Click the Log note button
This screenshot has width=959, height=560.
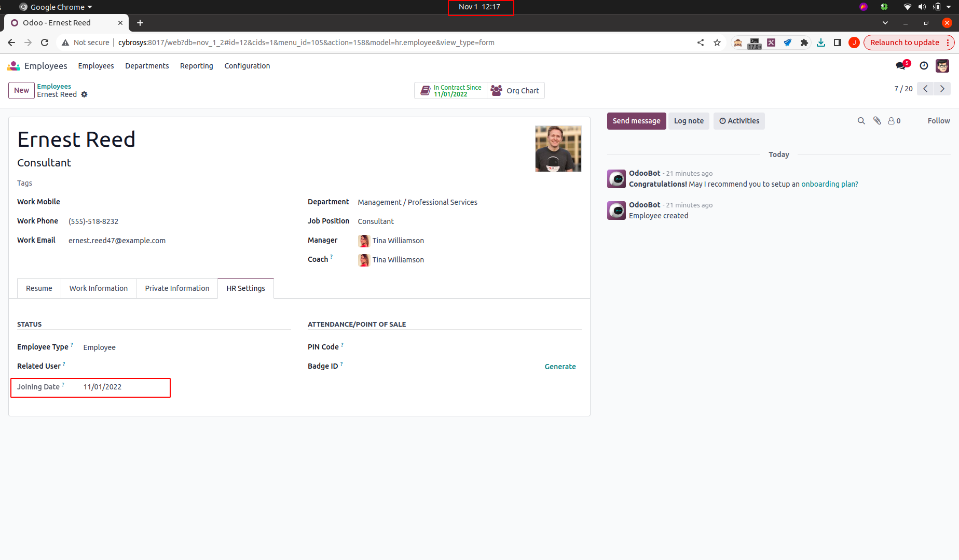(689, 121)
